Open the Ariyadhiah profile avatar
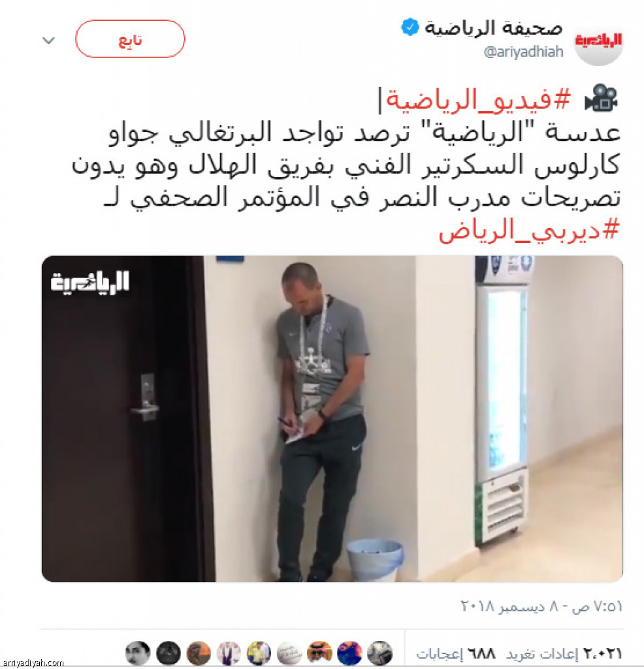 598,41
